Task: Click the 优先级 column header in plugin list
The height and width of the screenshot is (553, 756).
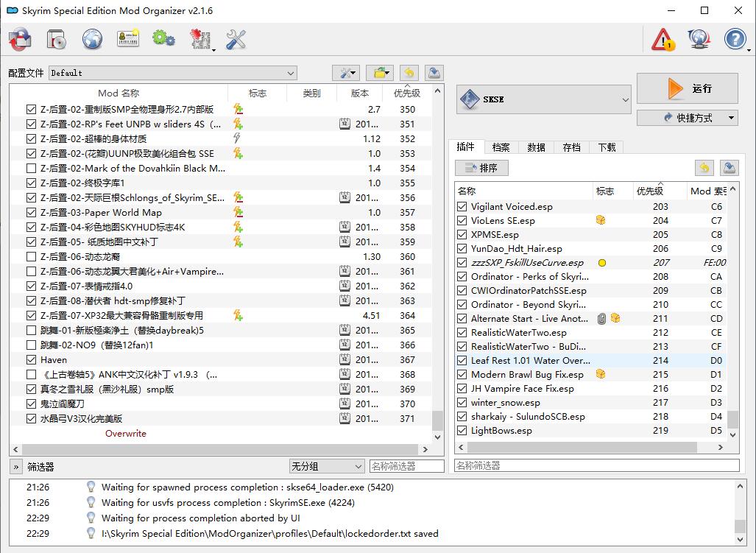Action: click(659, 191)
